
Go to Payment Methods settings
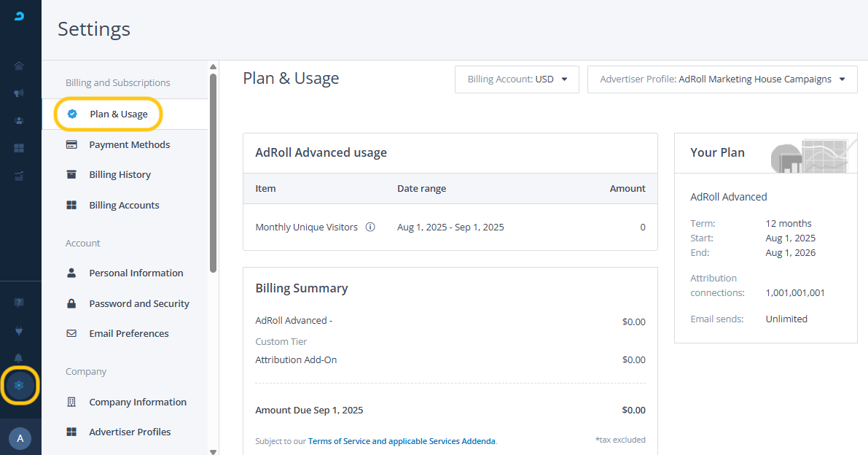click(x=129, y=145)
